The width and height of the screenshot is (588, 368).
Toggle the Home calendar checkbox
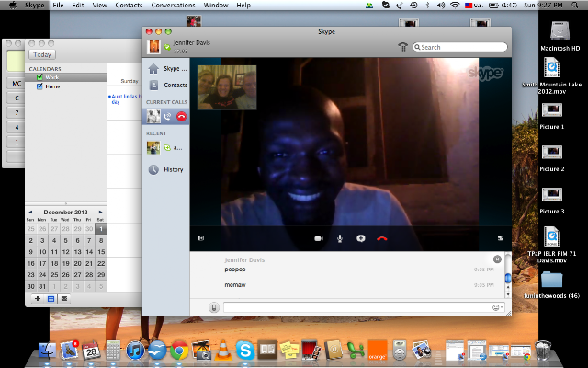(x=40, y=86)
